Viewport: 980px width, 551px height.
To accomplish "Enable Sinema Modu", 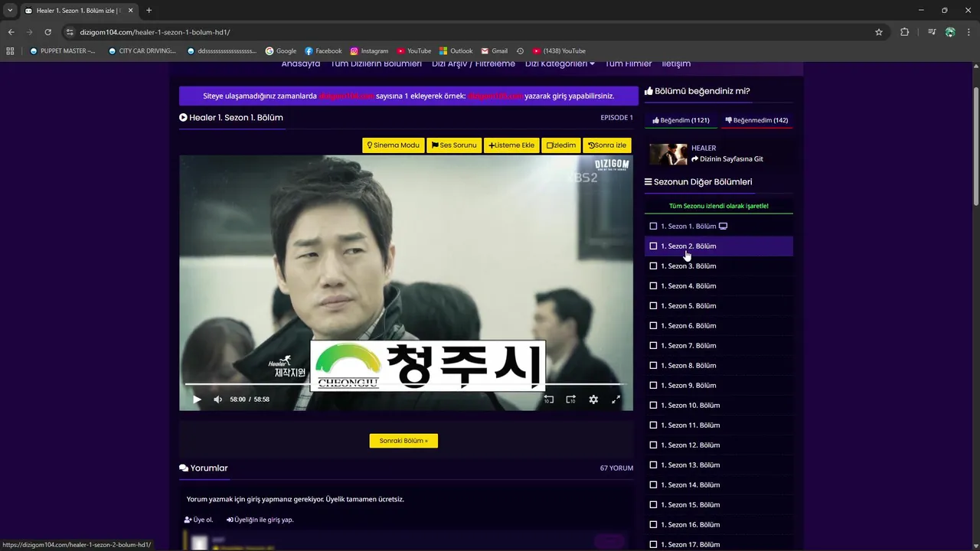I will [394, 145].
